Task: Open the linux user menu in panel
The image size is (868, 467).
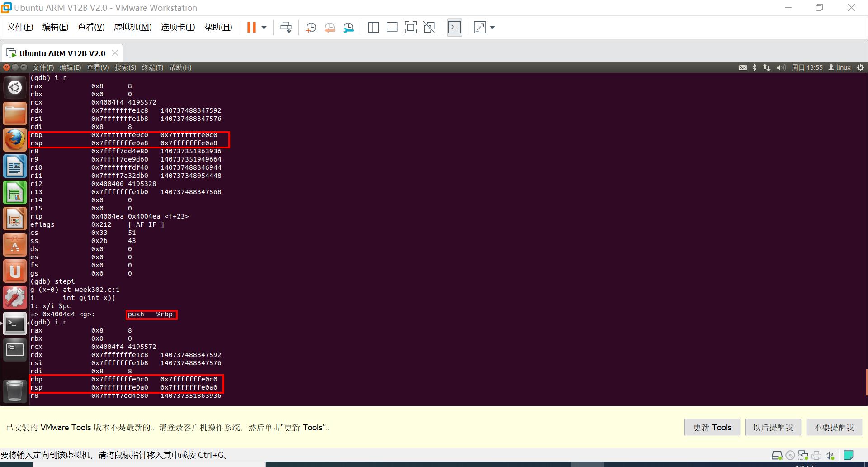Action: (840, 67)
